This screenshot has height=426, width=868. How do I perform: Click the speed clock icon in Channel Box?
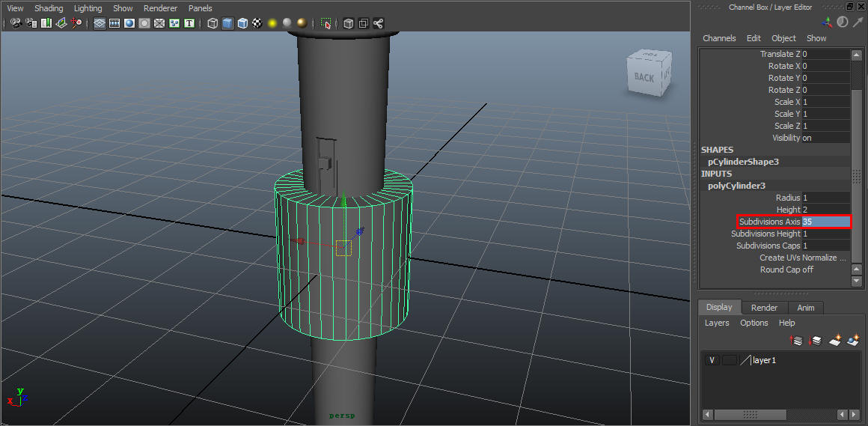(x=842, y=22)
